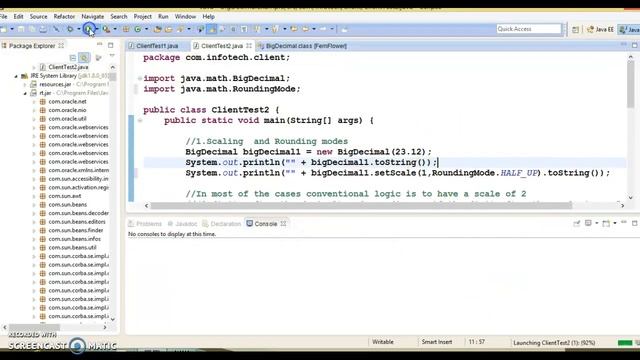Toggle Mark Occurrences highlighted toolbar icon
Screen dimensions: 640x360
212,29
